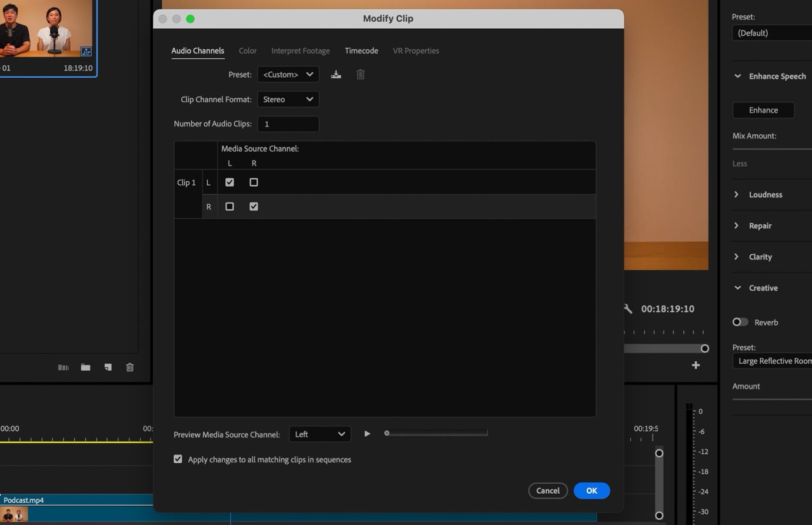Click the delete preset trash icon

(x=360, y=74)
